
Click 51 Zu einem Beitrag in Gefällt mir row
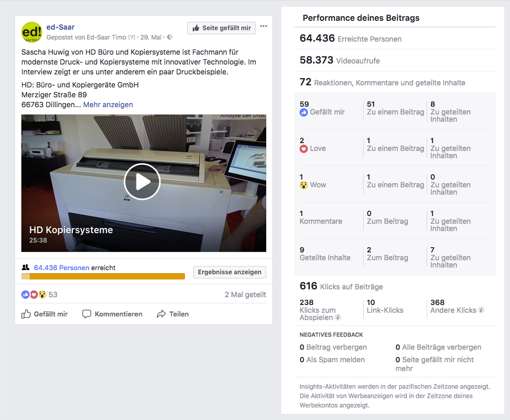coord(395,108)
